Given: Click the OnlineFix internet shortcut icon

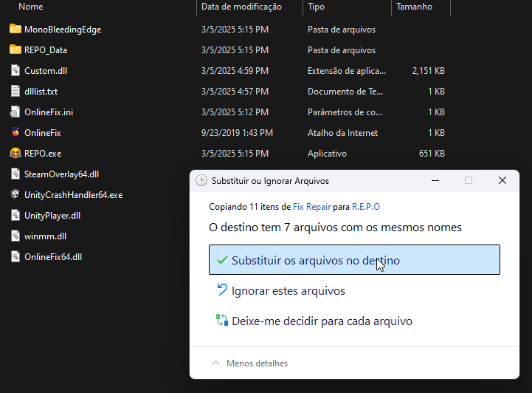Looking at the screenshot, I should coord(15,133).
